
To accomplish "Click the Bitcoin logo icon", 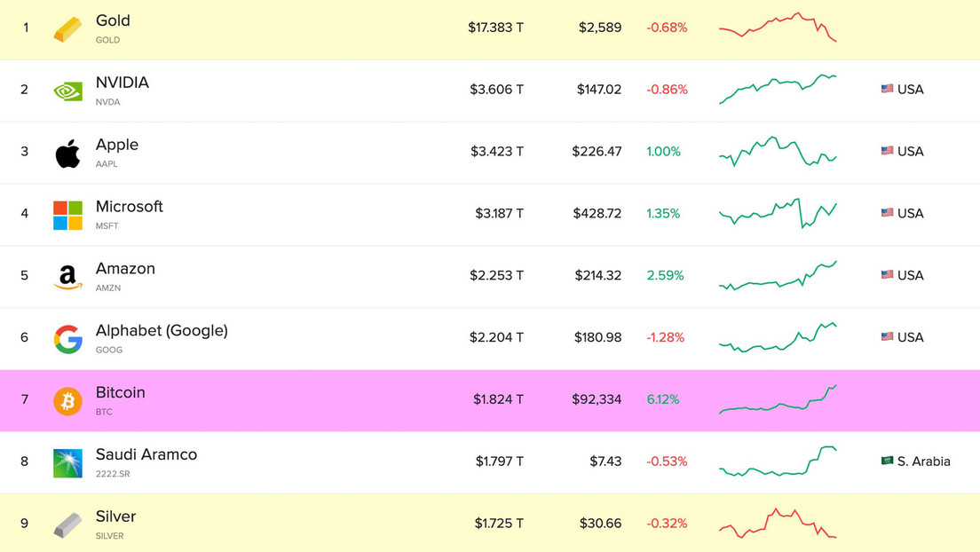I will coord(67,401).
